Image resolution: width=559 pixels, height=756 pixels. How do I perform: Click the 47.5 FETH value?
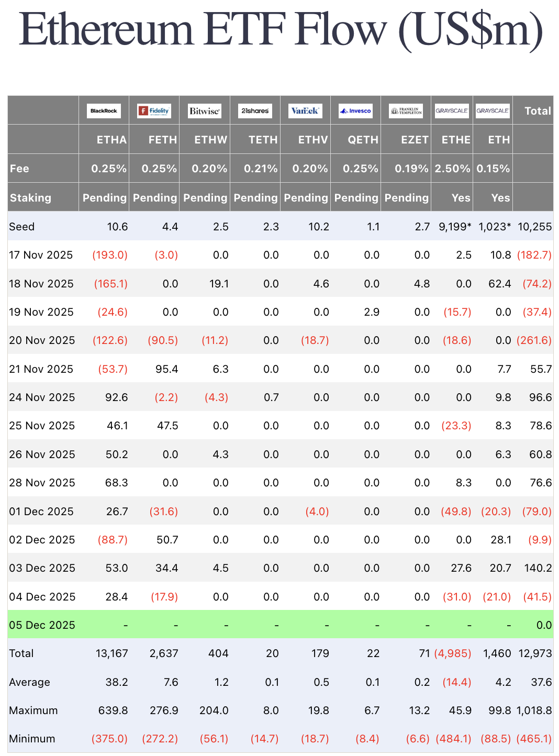[x=167, y=426]
